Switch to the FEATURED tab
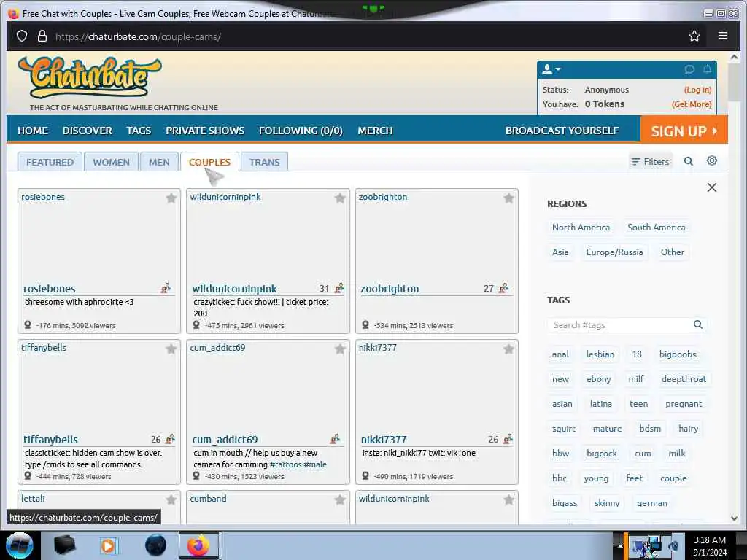 click(x=50, y=162)
